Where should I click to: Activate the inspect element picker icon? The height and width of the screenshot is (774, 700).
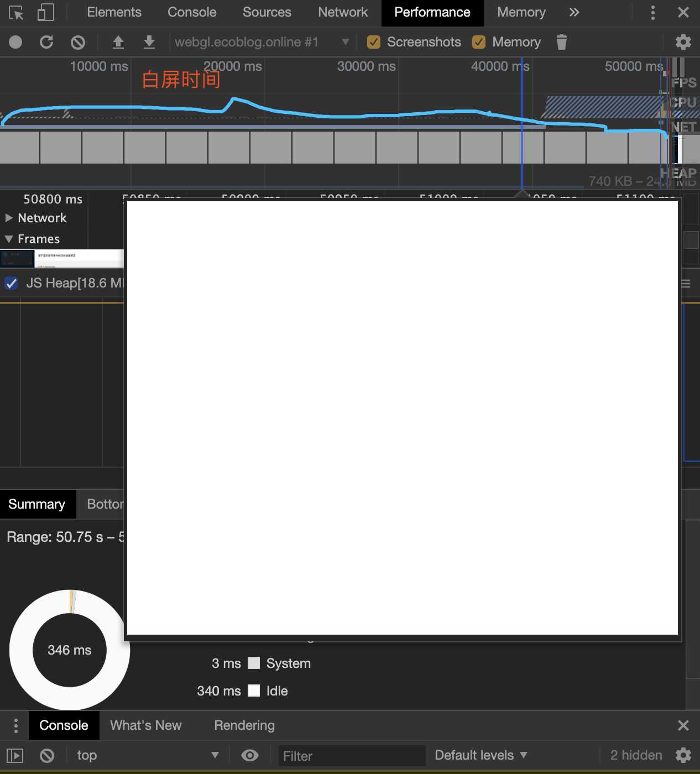pyautogui.click(x=16, y=13)
